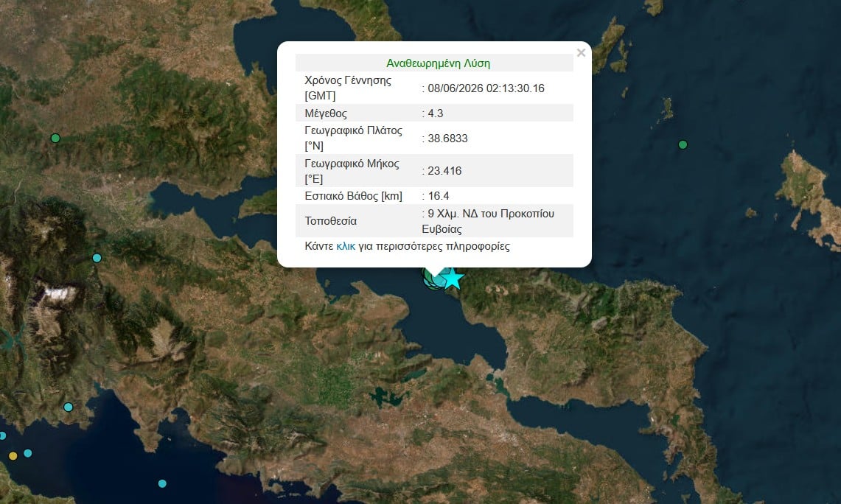841x504 pixels.
Task: Click the 'Εστιακό Βάθος [km]' label
Action: coord(354,196)
